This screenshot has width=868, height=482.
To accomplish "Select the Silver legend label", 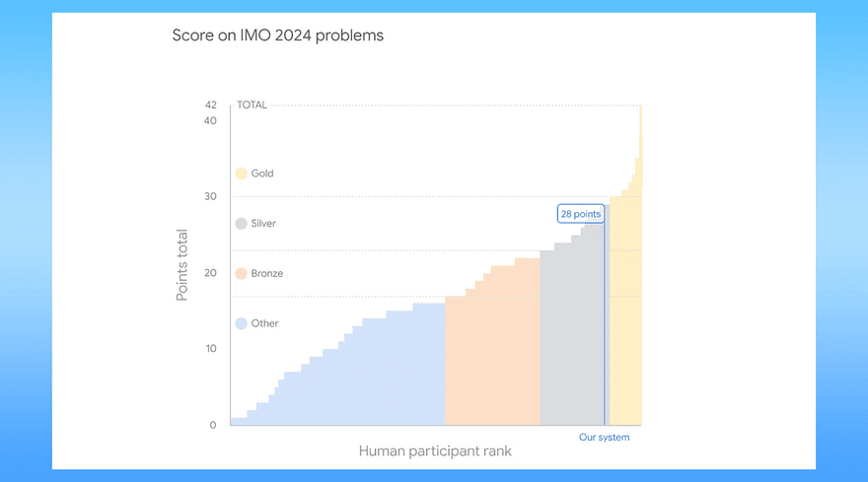I will point(263,224).
